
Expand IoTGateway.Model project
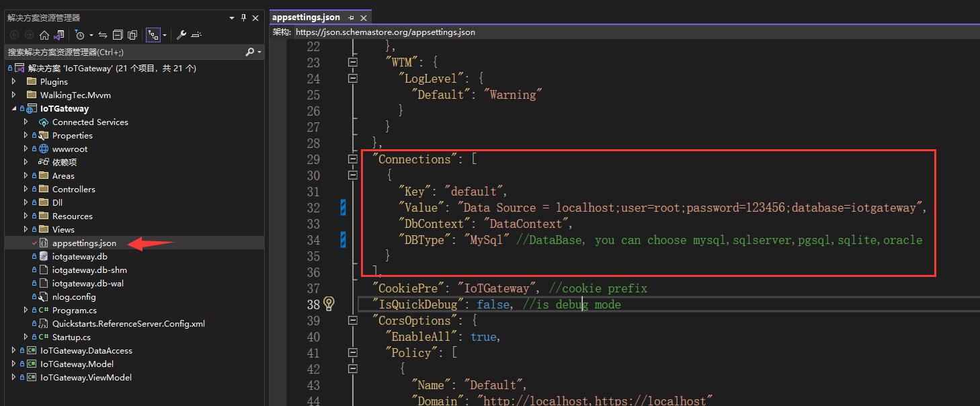tap(14, 364)
